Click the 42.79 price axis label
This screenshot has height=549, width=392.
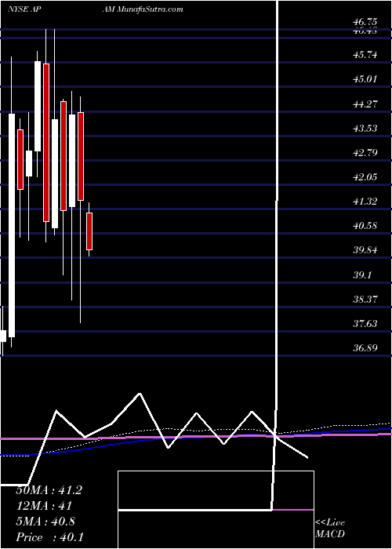(365, 153)
